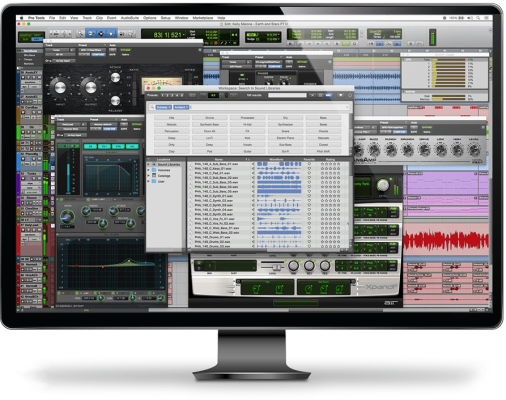The width and height of the screenshot is (506, 400).
Task: Open the Apple menu
Action: coord(22,18)
